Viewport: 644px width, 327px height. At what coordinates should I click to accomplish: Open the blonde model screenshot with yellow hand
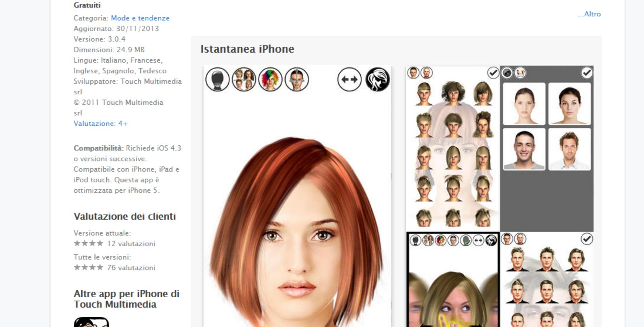click(453, 280)
